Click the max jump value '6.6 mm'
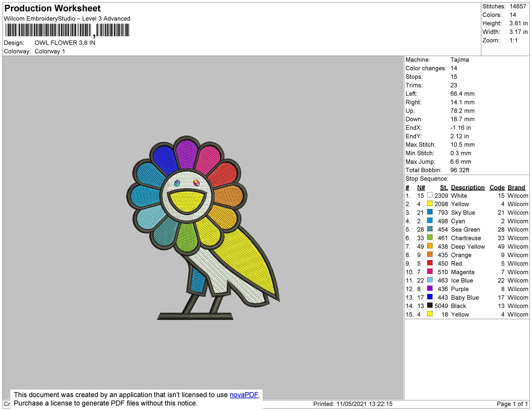 pyautogui.click(x=461, y=162)
